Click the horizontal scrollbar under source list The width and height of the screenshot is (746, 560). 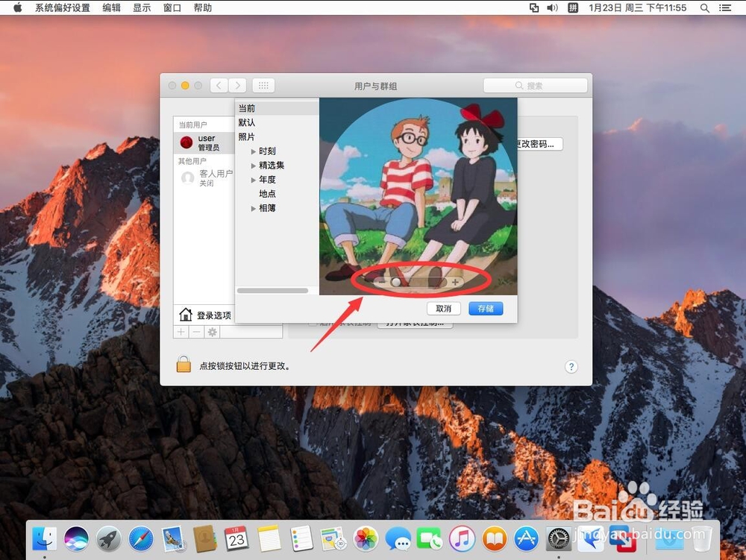tap(272, 291)
